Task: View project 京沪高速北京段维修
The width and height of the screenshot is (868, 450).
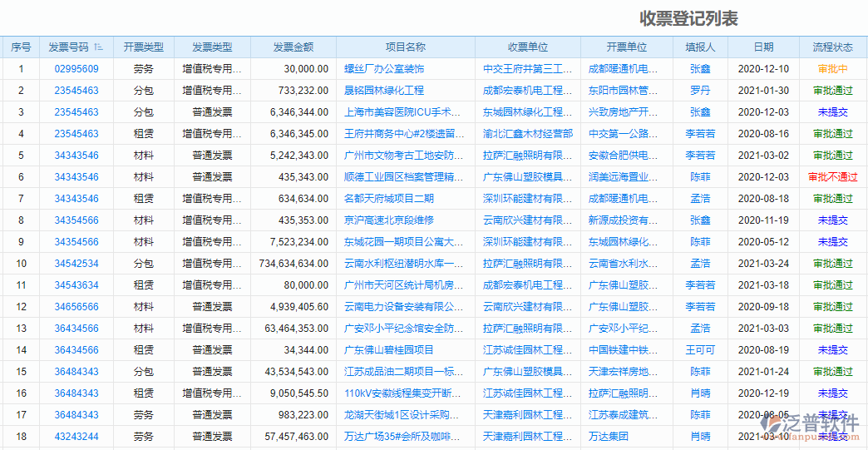Action: click(x=389, y=220)
